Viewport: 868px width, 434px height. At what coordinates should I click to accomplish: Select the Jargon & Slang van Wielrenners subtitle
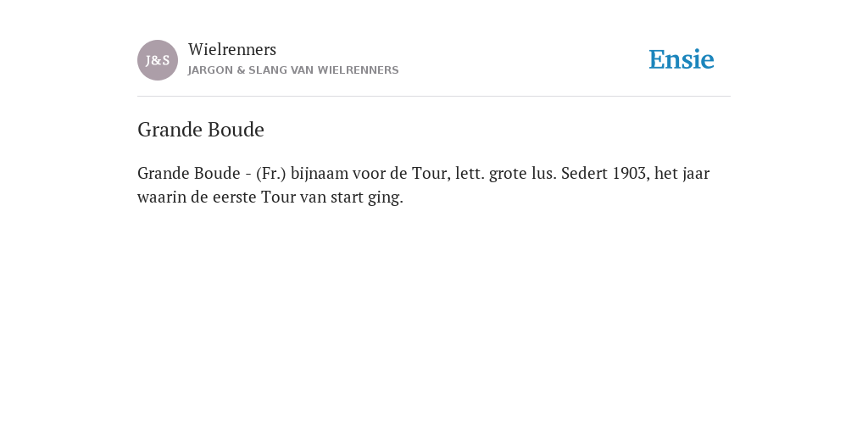pos(293,70)
